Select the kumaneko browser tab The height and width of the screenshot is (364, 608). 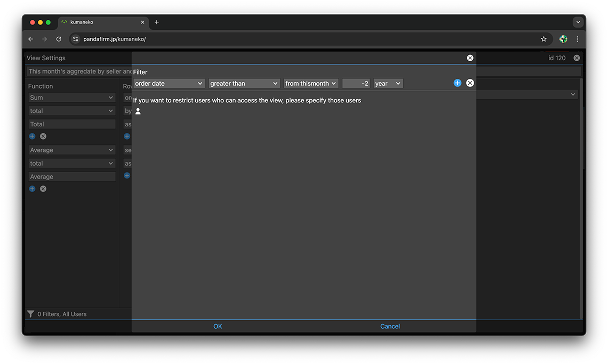101,22
